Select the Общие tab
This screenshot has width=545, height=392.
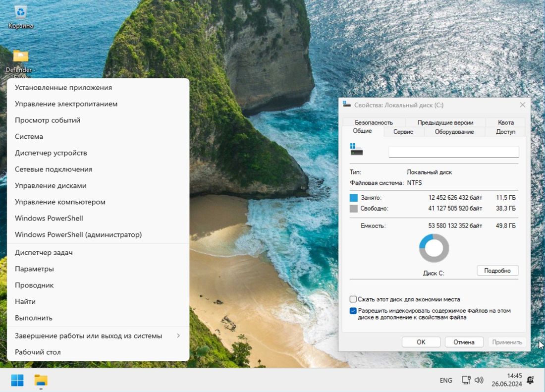coord(363,131)
